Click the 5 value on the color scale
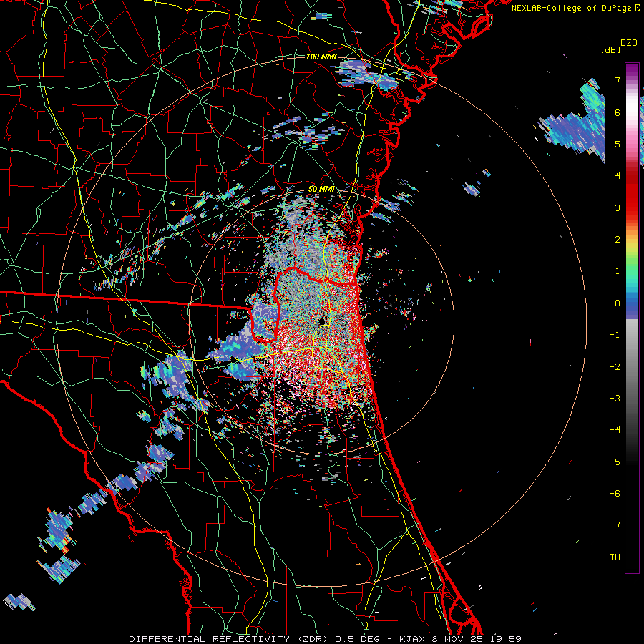The width and height of the screenshot is (644, 644). coord(618,144)
